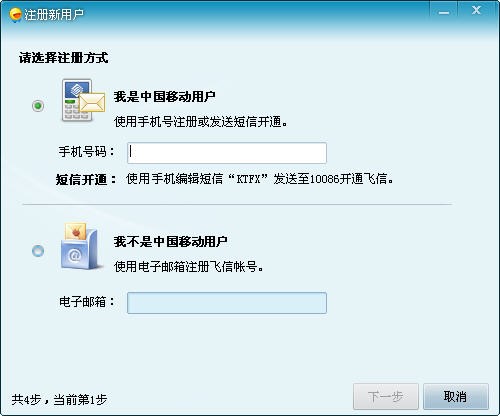Click the 电子邮箱 label
The image size is (500, 416).
point(87,302)
